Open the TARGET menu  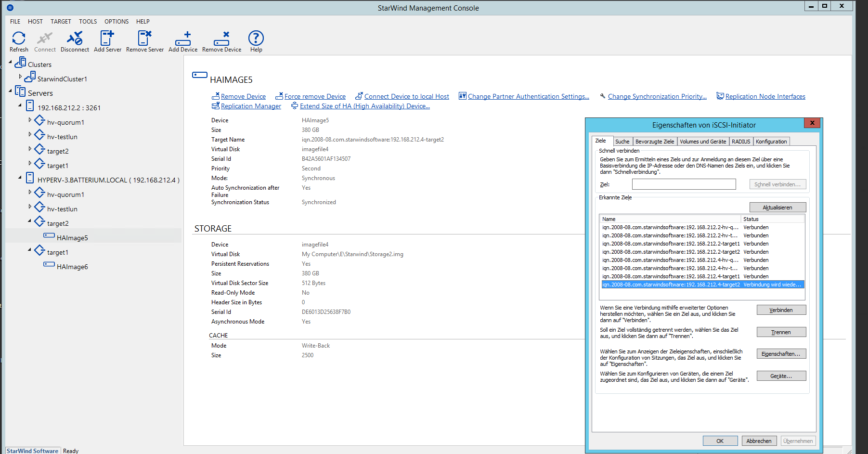[x=61, y=21]
